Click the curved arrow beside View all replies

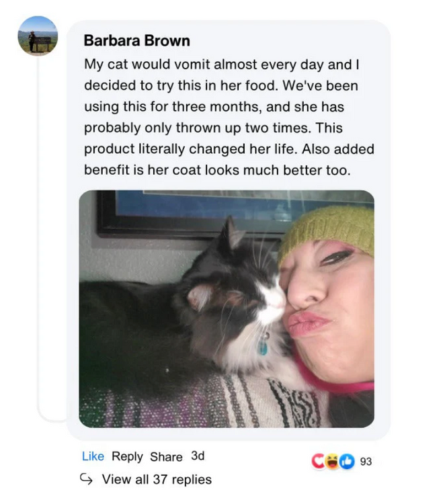[86, 479]
